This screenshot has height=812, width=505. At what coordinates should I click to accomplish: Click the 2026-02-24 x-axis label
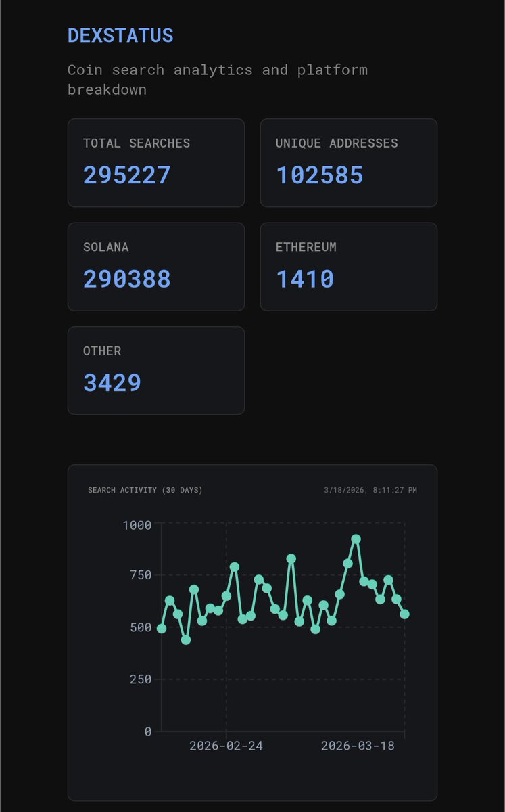pos(226,746)
